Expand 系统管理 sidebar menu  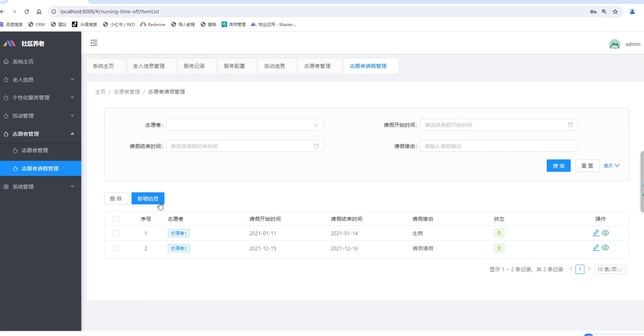point(40,187)
